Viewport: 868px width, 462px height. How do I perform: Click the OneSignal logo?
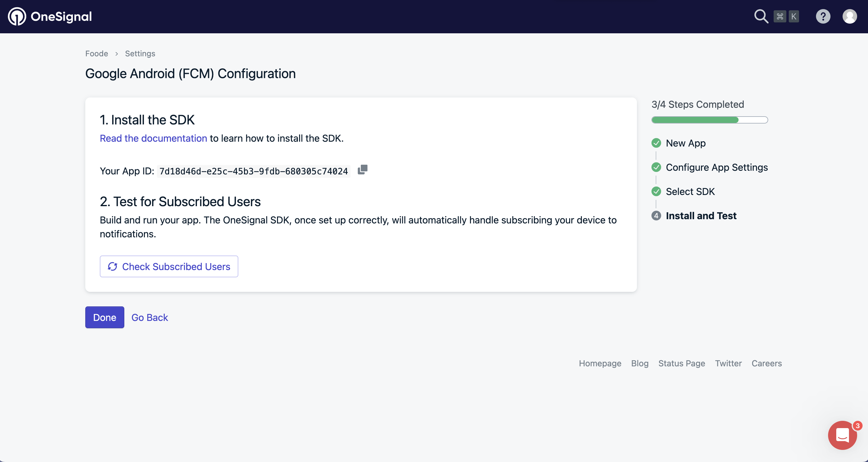click(50, 17)
